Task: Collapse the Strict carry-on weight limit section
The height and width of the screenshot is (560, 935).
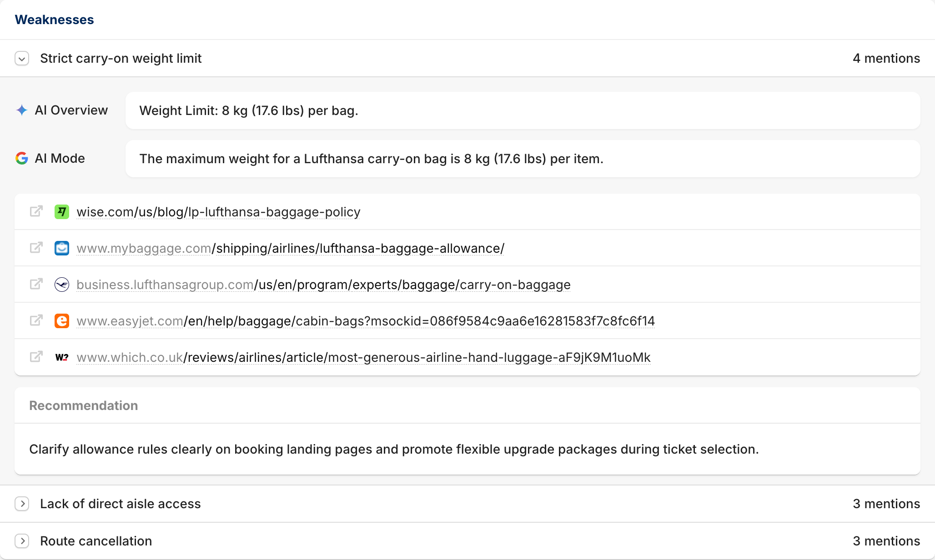Action: tap(22, 59)
